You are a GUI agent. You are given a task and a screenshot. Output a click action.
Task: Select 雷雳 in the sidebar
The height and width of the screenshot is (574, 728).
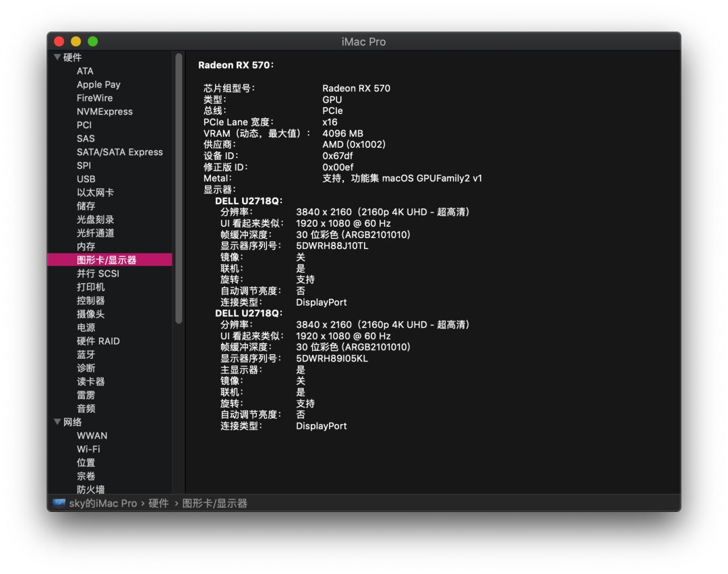(86, 395)
